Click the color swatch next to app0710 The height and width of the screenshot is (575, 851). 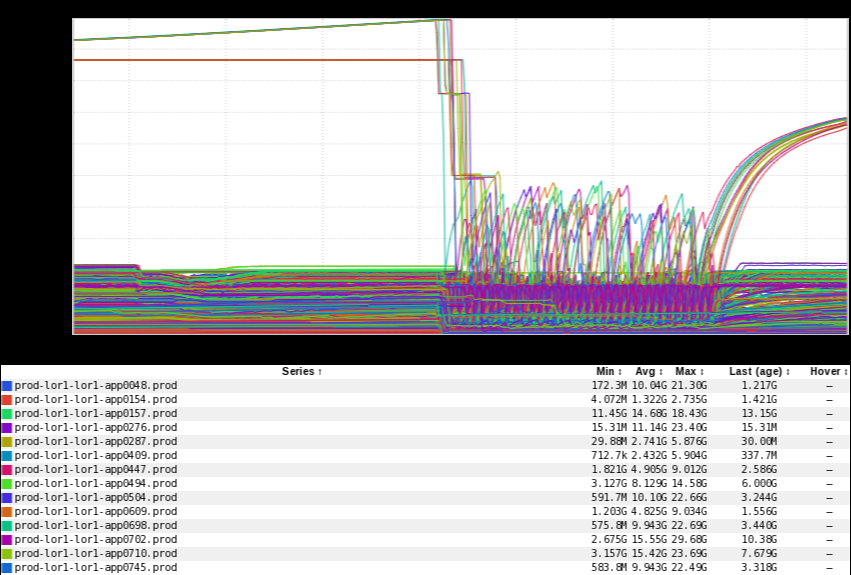[7, 554]
